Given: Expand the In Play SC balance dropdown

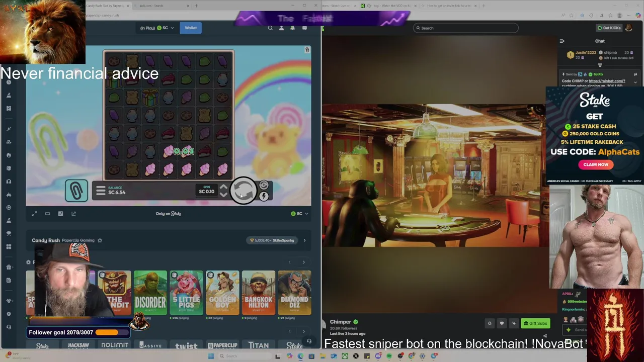Looking at the screenshot, I should pos(157,28).
